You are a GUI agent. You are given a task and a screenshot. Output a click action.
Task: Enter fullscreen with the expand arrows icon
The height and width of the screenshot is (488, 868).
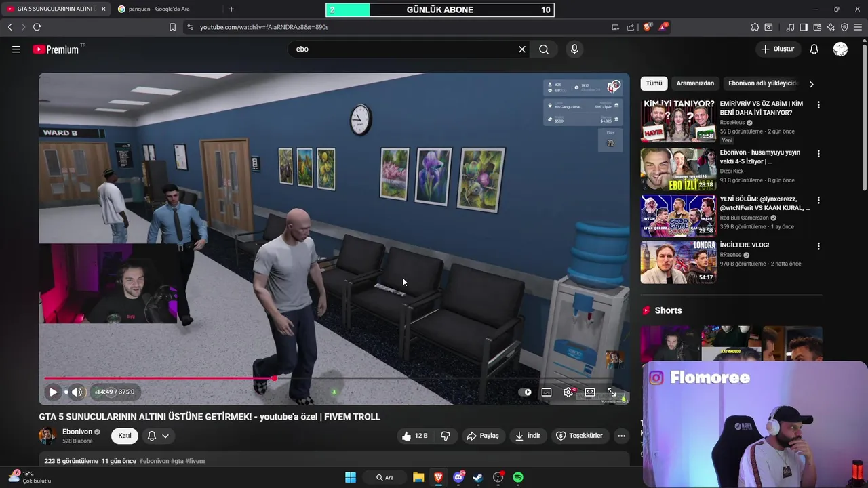pos(612,392)
